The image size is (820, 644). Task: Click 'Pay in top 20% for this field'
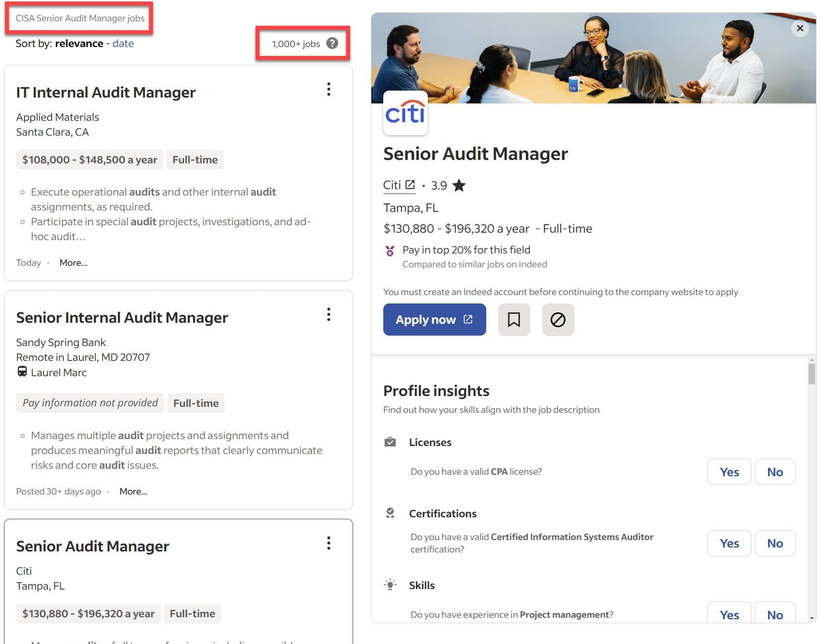tap(466, 250)
